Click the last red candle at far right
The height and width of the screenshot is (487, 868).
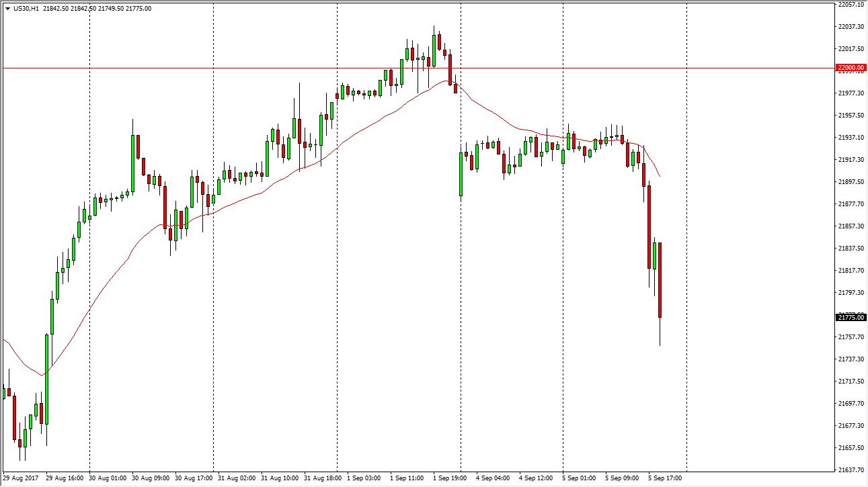click(x=660, y=279)
